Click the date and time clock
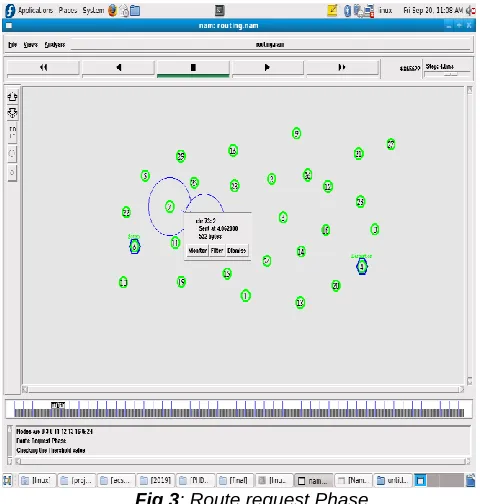 pyautogui.click(x=433, y=10)
